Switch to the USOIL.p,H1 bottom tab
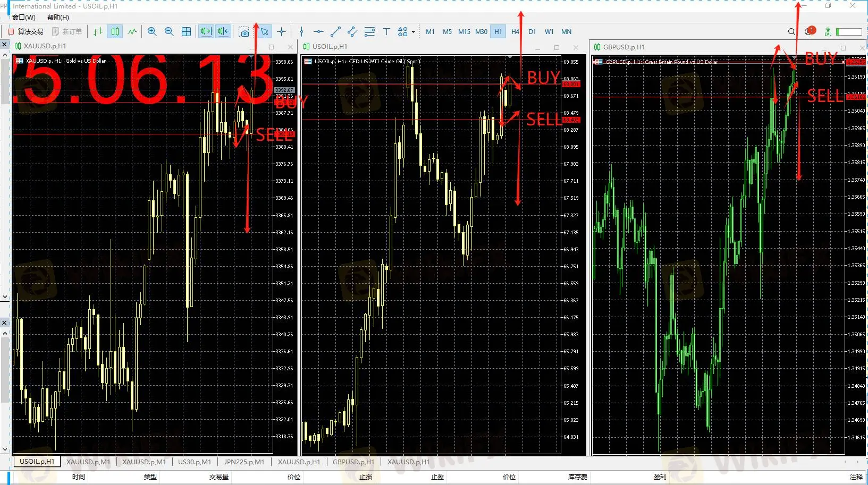Viewport: 868px width, 485px height. click(x=37, y=462)
